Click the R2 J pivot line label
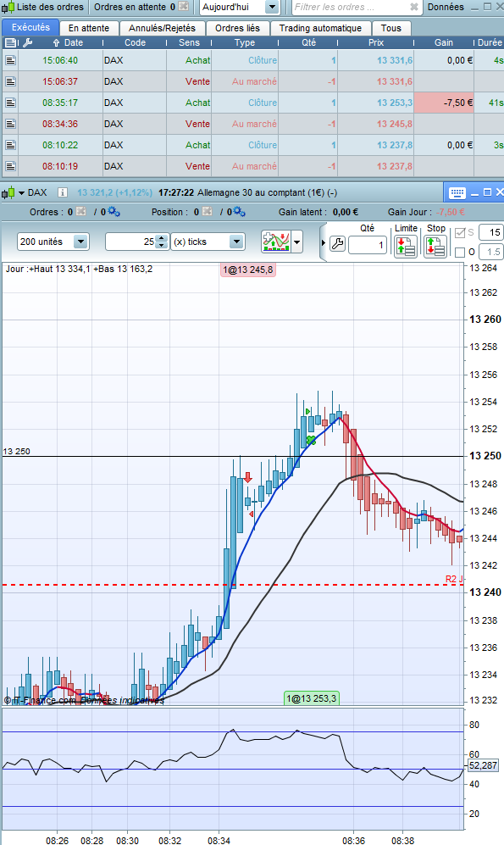This screenshot has width=504, height=845. pyautogui.click(x=454, y=580)
